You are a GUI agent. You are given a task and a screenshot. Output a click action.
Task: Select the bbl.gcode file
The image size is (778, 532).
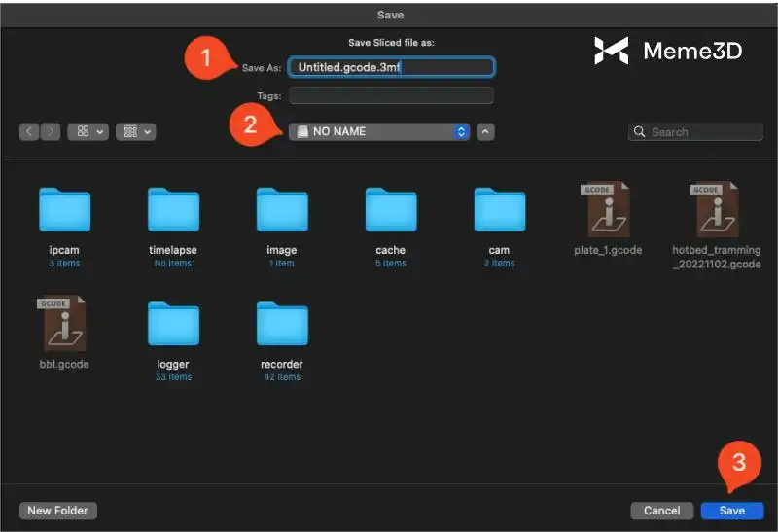click(64, 324)
